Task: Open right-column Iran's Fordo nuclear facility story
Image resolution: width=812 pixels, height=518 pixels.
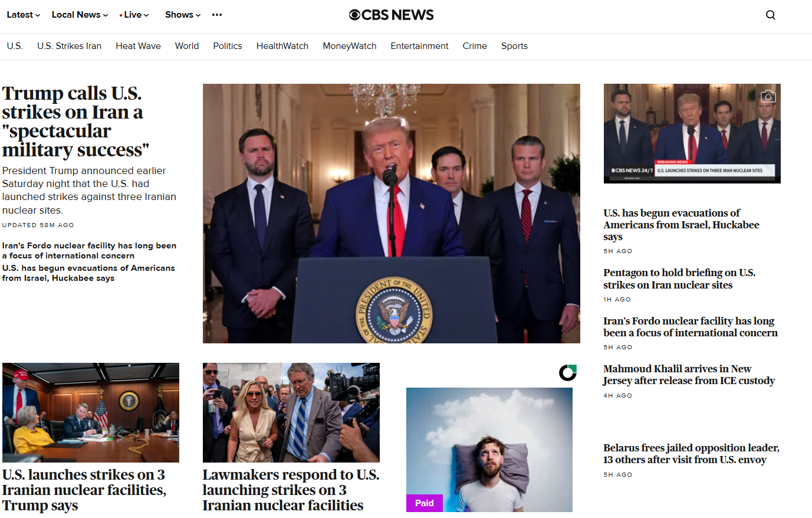Action: click(x=691, y=327)
